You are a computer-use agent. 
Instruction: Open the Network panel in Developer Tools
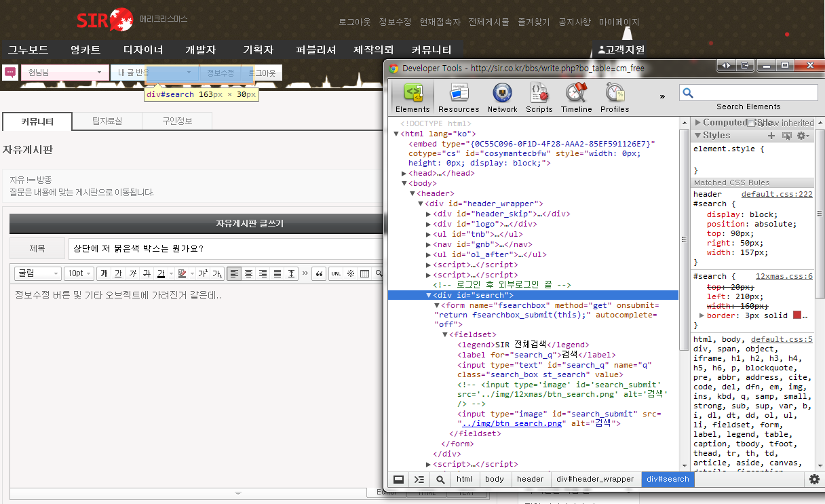click(x=502, y=97)
